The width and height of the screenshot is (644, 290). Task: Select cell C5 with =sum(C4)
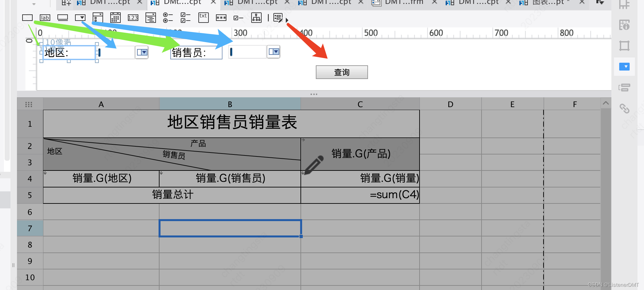click(x=360, y=195)
